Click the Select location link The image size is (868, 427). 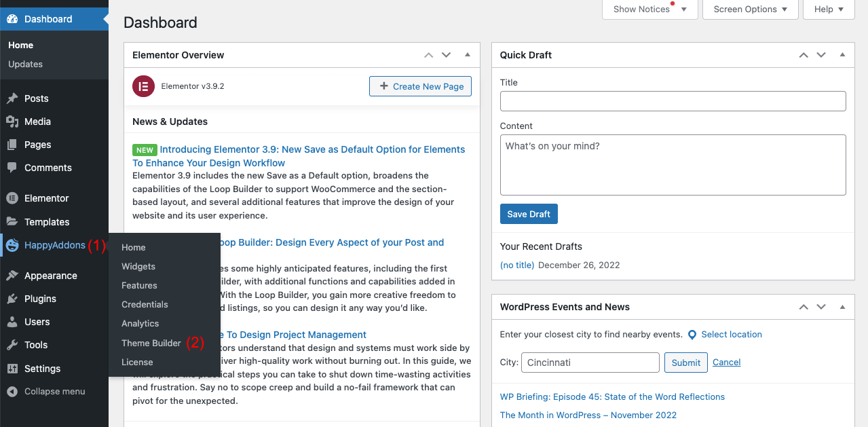coord(732,335)
